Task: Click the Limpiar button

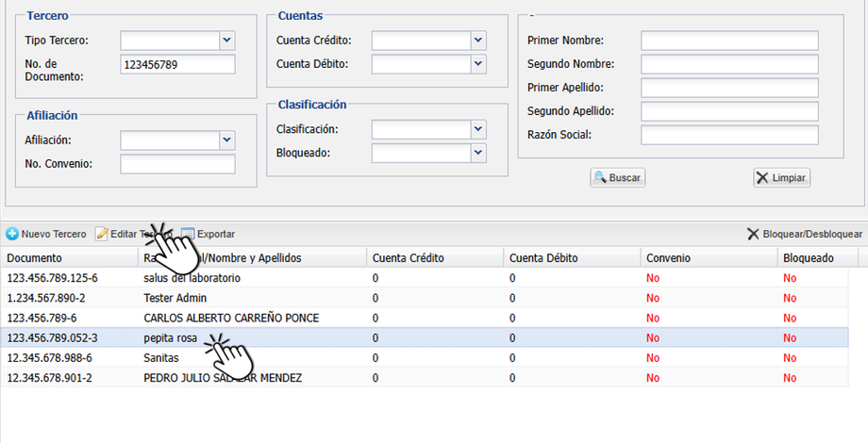Action: coord(781,178)
